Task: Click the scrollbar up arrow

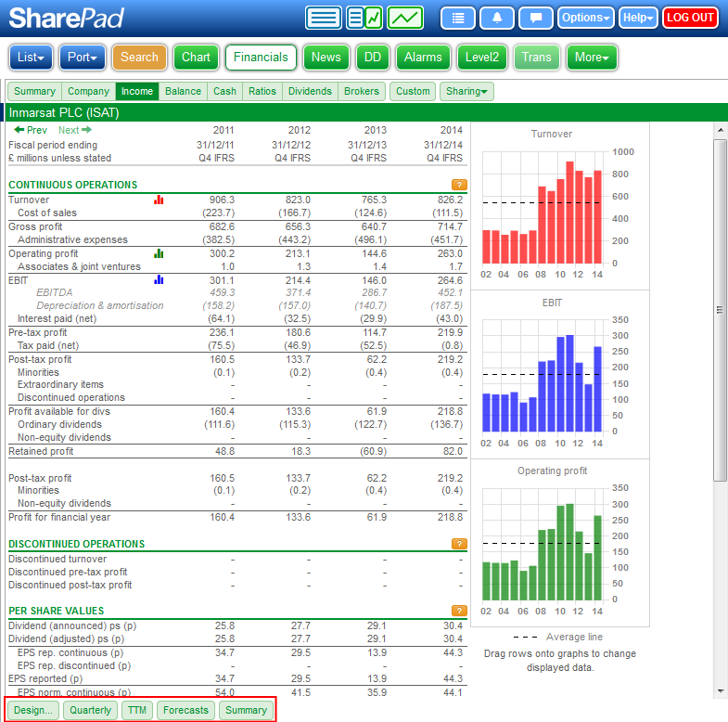Action: [x=720, y=130]
